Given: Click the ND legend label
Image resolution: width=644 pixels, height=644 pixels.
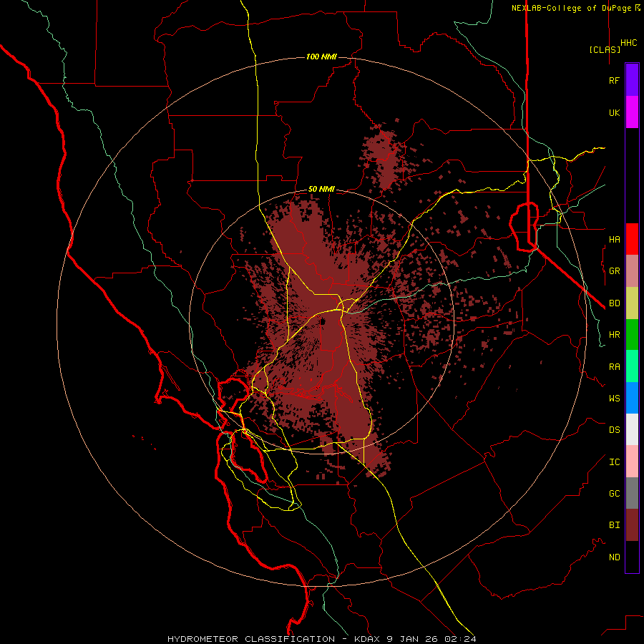Looking at the screenshot, I should click(x=614, y=557).
